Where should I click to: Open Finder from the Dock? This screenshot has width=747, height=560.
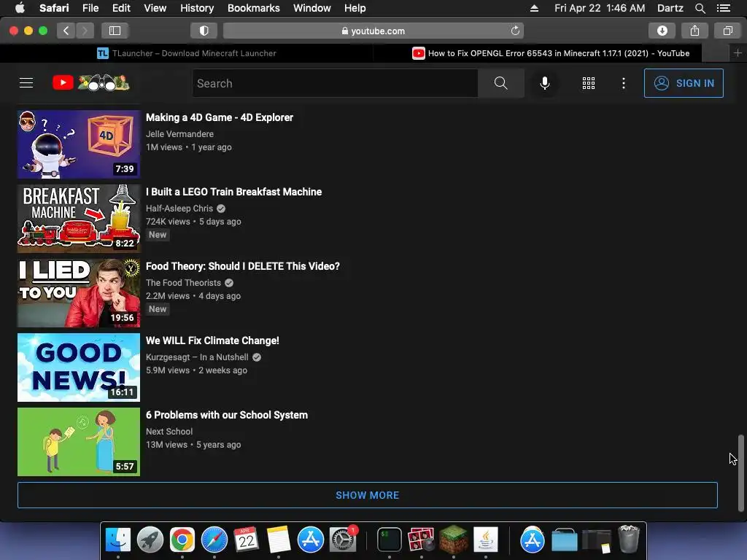tap(117, 540)
